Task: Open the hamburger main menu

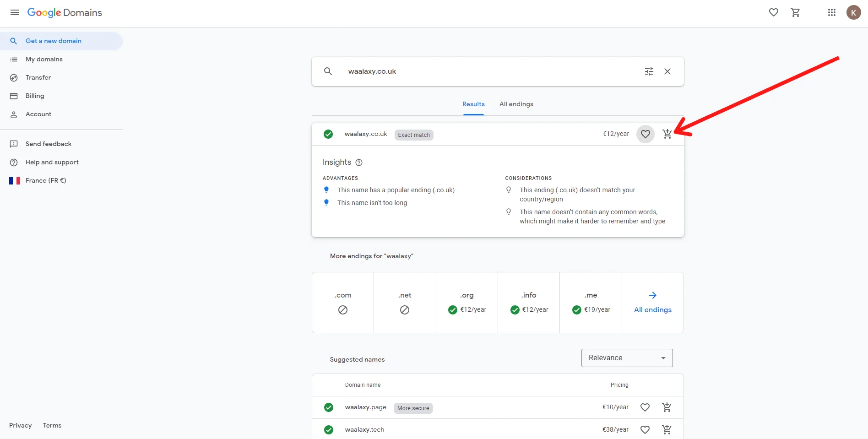Action: tap(15, 12)
